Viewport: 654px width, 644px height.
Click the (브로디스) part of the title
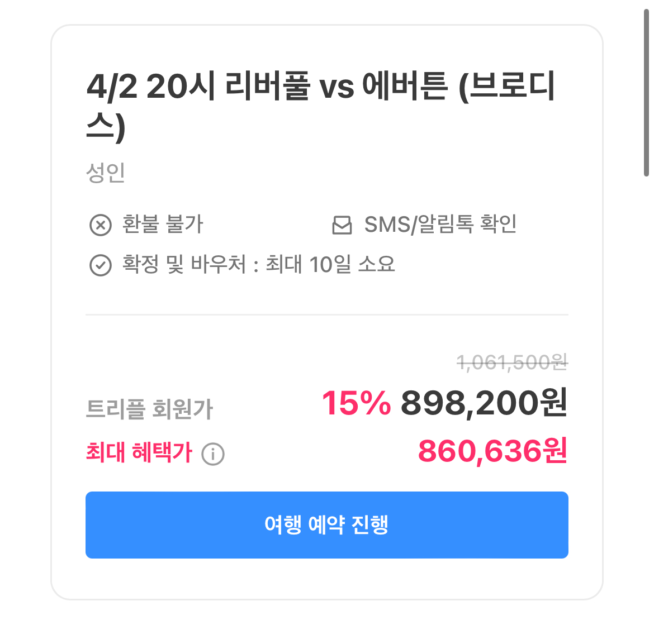pos(506,88)
